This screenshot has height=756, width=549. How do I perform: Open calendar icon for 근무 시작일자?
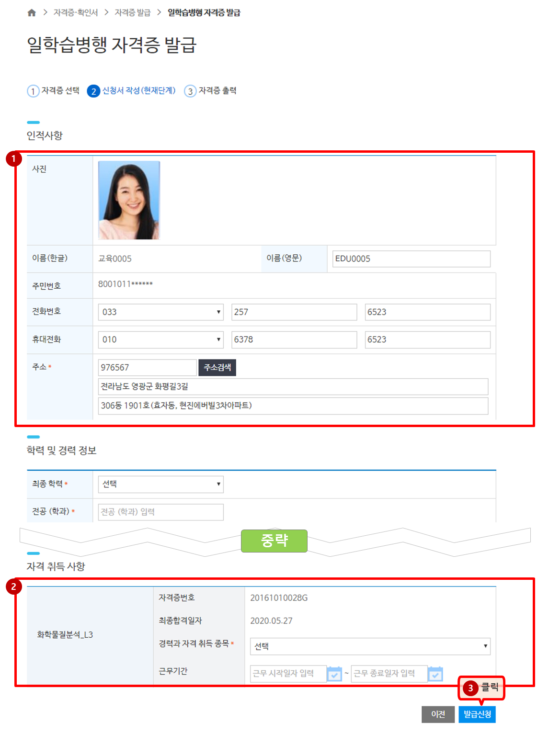[x=334, y=674]
